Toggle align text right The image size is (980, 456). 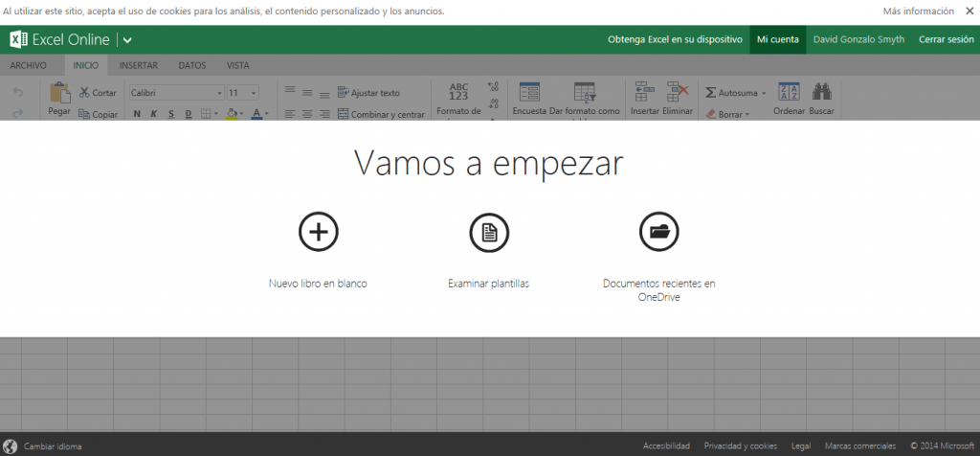324,114
